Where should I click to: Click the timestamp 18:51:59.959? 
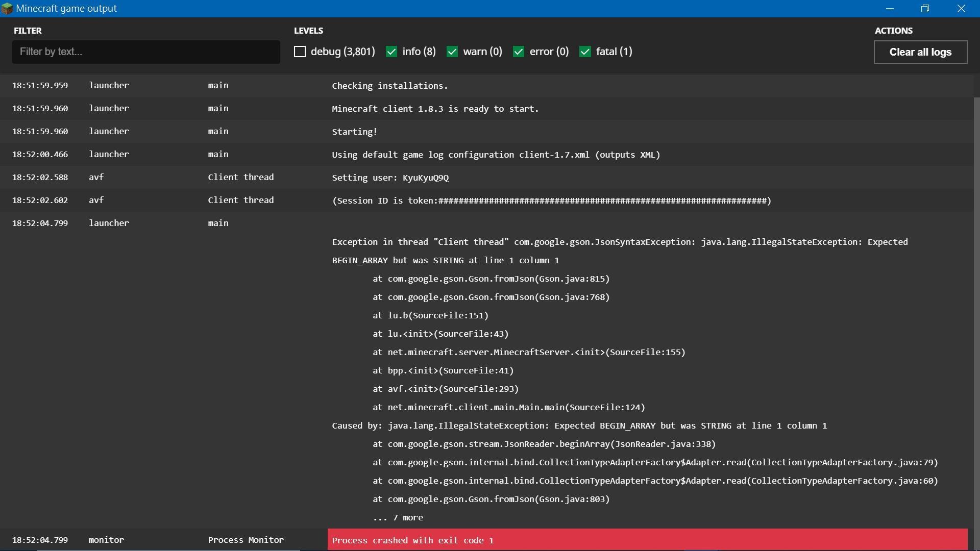point(40,85)
